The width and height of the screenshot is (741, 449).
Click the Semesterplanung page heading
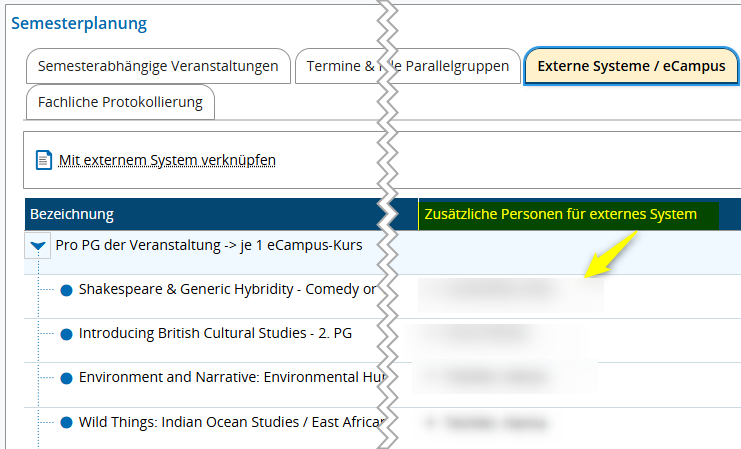coord(79,23)
